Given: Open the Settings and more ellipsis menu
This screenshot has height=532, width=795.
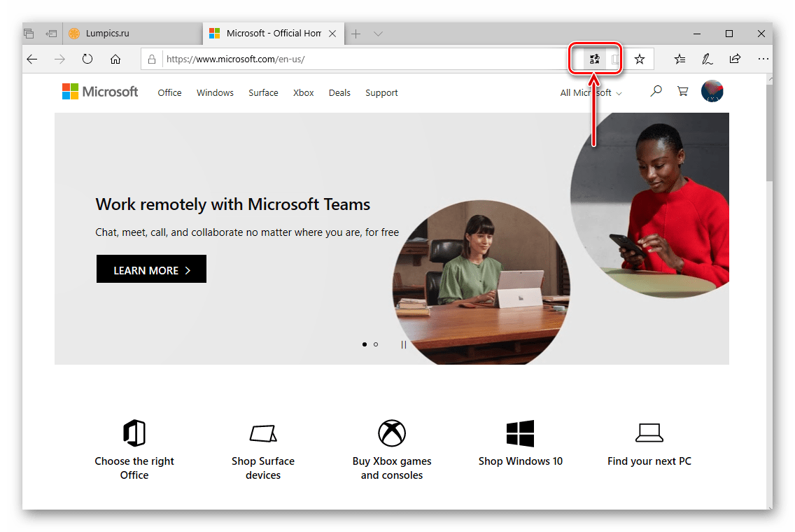Looking at the screenshot, I should [x=764, y=59].
